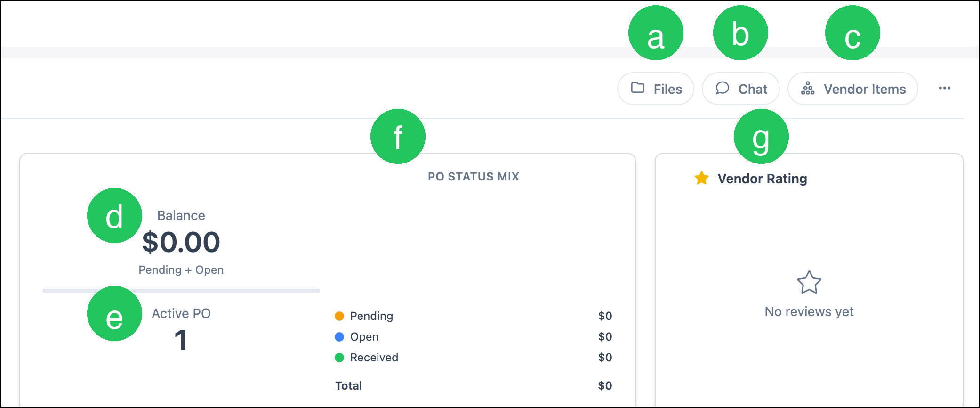The width and height of the screenshot is (980, 408).
Task: Click the No reviews yet text
Action: (x=809, y=311)
